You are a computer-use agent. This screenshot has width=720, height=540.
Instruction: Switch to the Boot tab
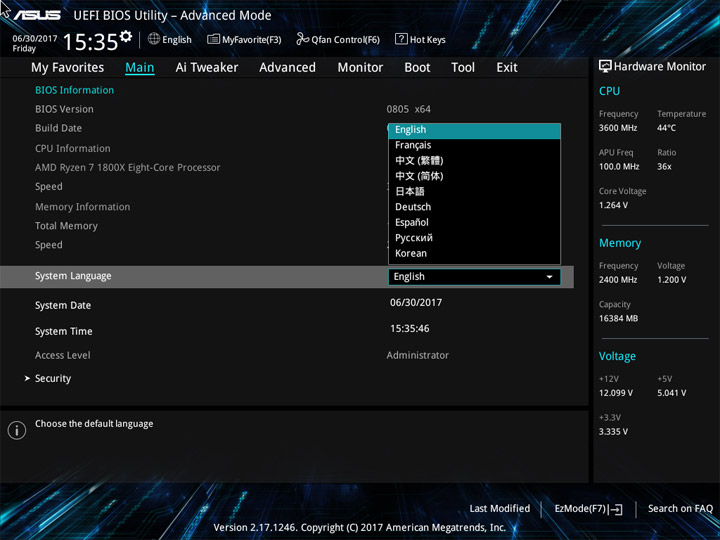coord(417,68)
